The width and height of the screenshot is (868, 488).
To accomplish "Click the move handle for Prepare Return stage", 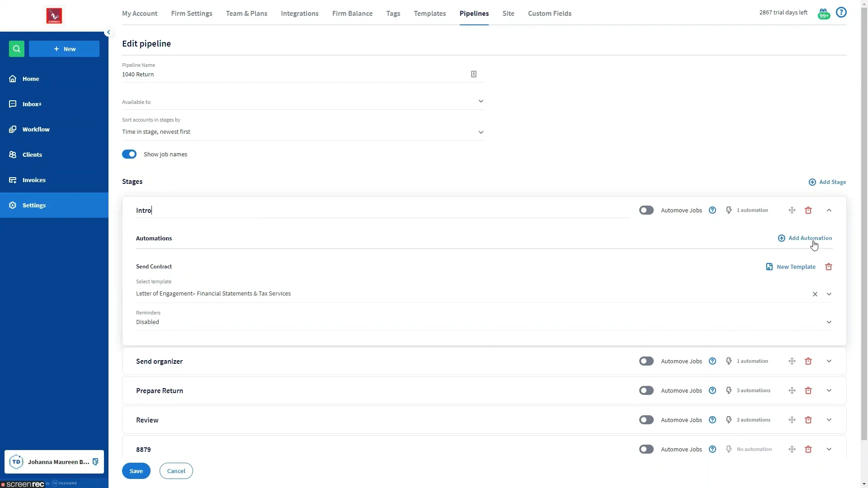I will (792, 390).
